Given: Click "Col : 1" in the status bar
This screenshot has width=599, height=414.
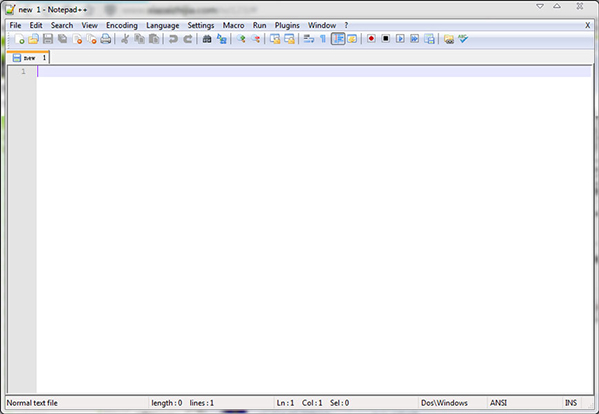Looking at the screenshot, I should coord(312,403).
